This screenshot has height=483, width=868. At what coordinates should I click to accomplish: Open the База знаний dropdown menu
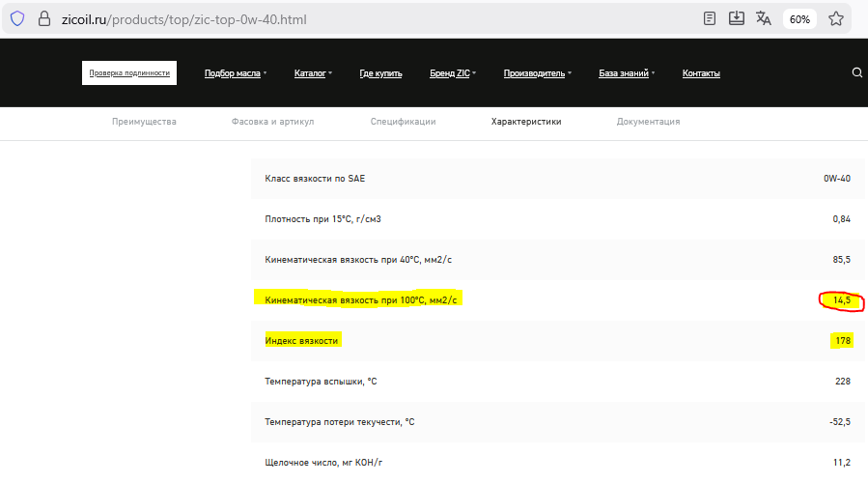626,73
